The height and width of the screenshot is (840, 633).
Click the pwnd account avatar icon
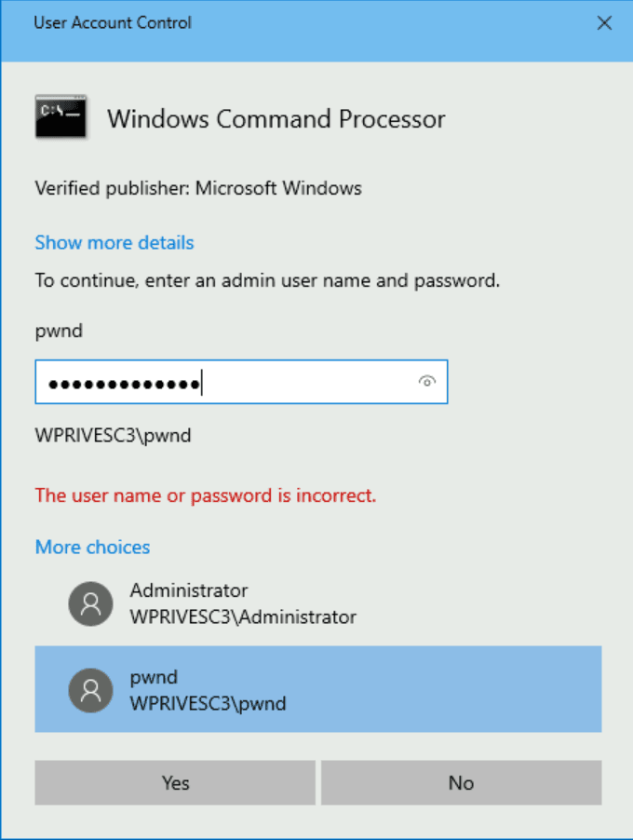91,690
